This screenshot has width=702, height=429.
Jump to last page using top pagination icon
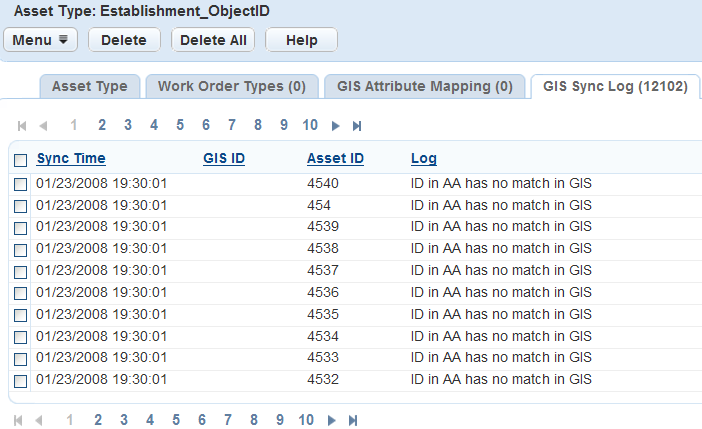[357, 126]
